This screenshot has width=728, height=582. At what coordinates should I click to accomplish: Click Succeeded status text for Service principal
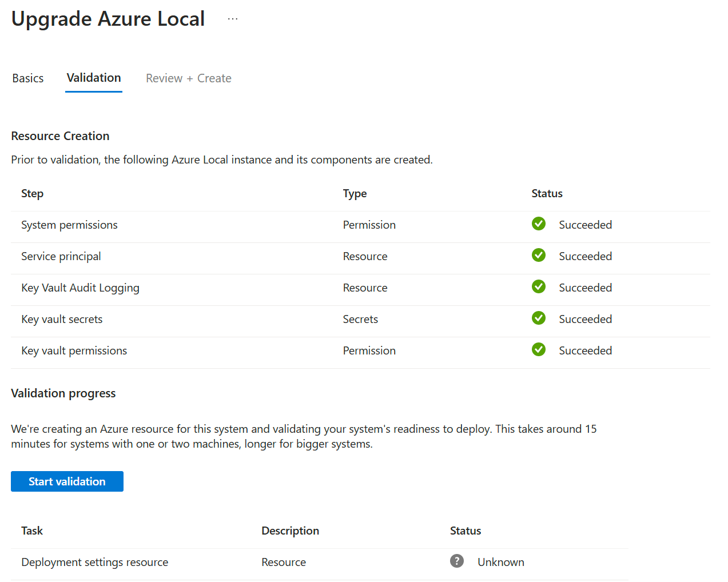(586, 257)
